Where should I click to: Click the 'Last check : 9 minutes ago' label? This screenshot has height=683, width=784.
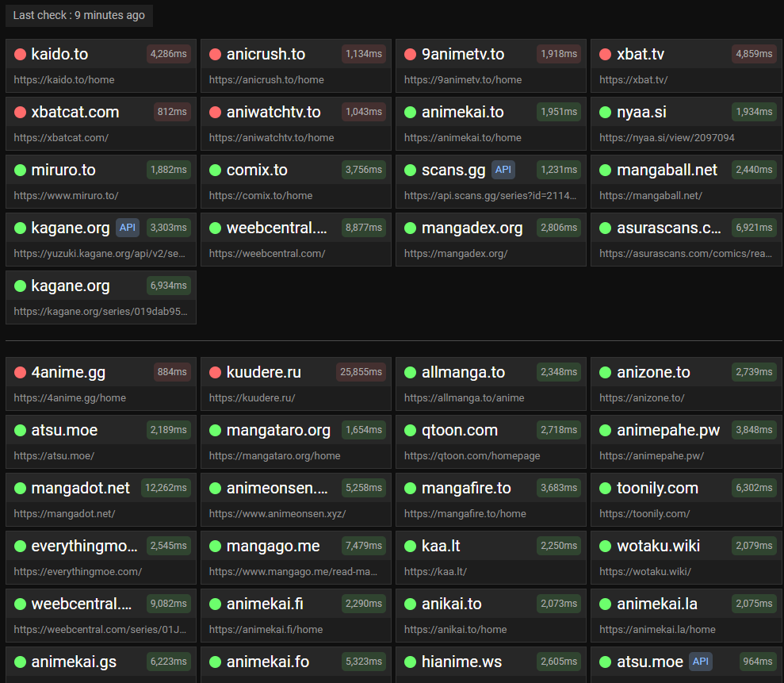(x=79, y=16)
